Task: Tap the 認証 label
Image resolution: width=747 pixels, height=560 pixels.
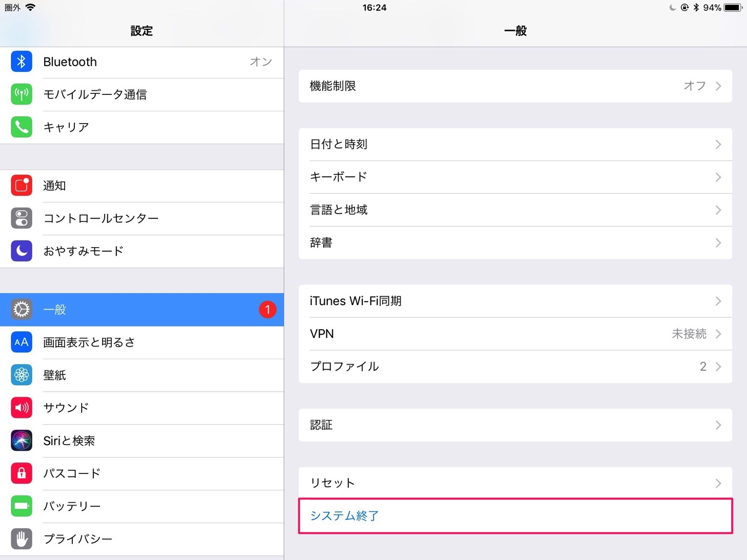Action: coord(321,425)
